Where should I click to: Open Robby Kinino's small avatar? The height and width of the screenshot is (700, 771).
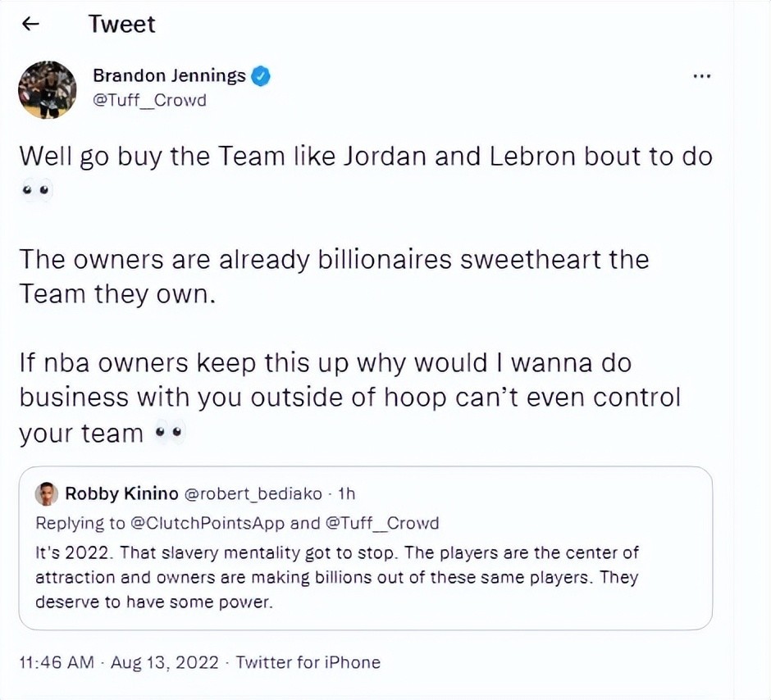[48, 493]
